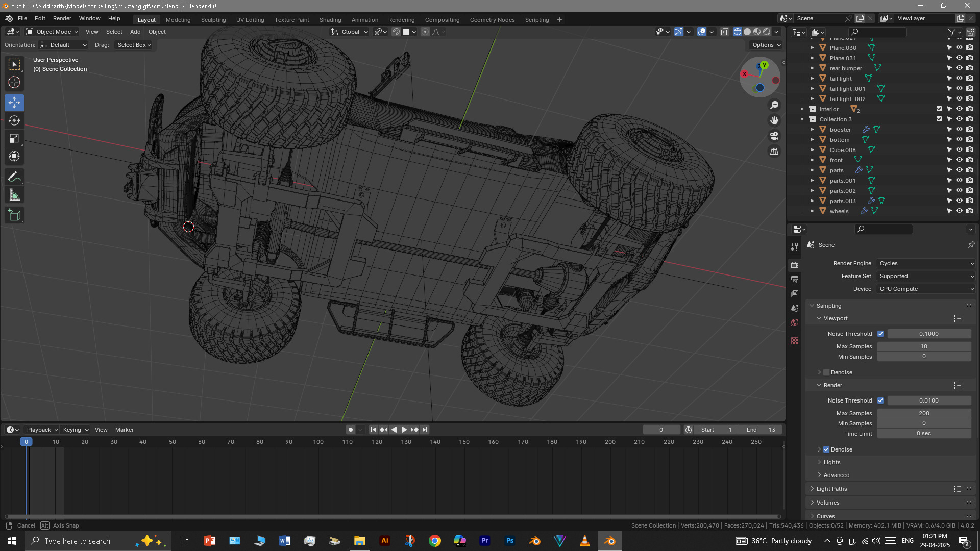Switch perspective/orthographic grid icon
980x551 pixels.
click(774, 151)
